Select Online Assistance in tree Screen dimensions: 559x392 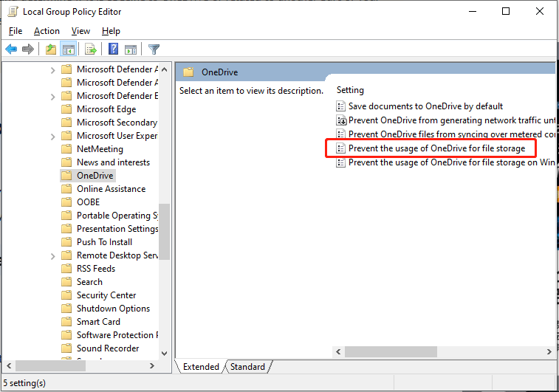point(112,189)
